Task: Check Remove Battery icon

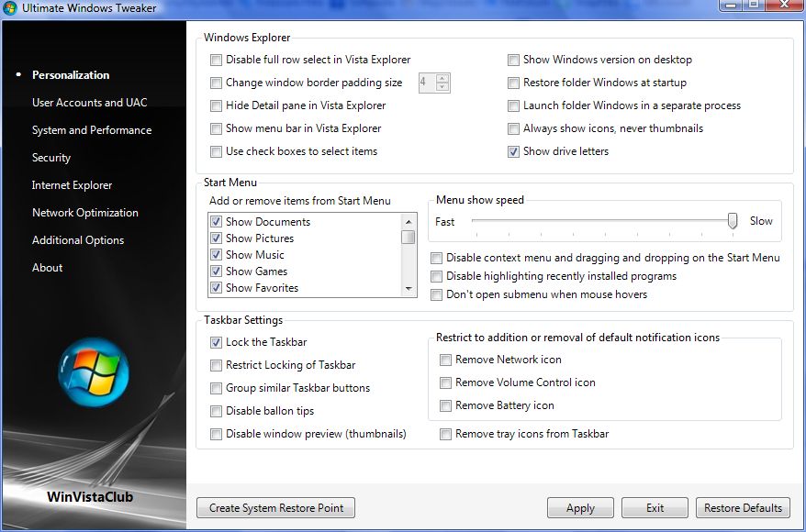Action: (445, 405)
